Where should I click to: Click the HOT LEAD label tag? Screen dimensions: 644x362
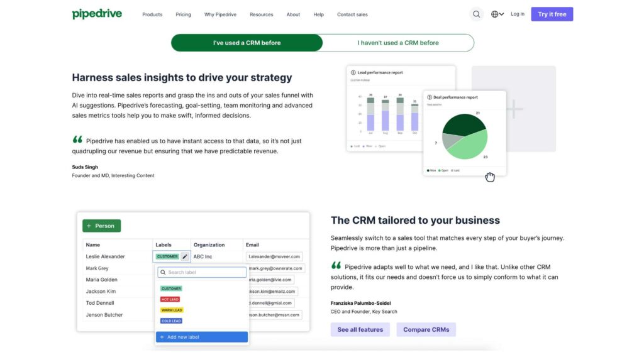coord(171,299)
